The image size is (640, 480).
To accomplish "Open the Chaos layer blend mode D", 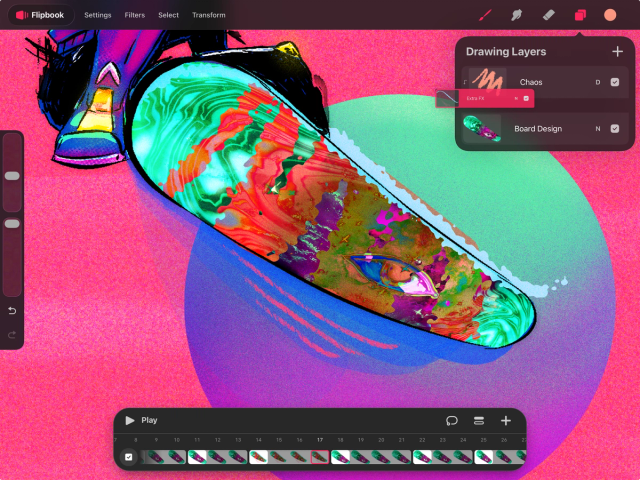I will 598,82.
